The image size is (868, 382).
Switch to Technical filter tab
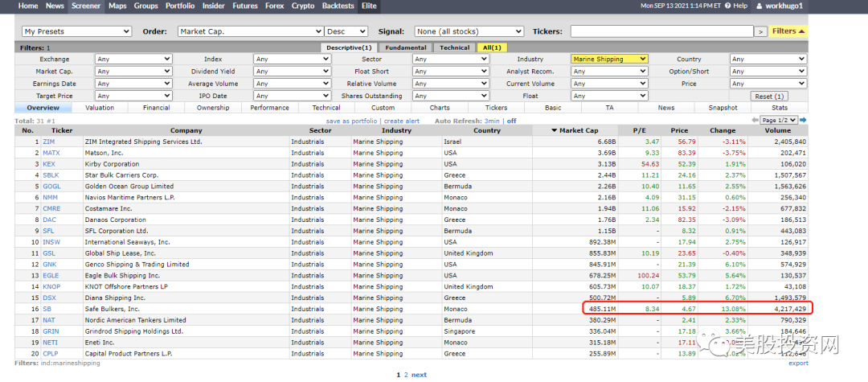coord(454,47)
